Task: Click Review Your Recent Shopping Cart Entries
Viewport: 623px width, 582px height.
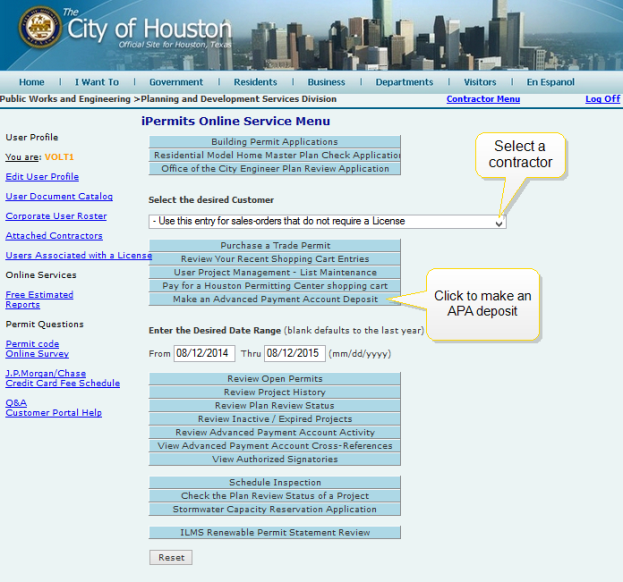Action: click(x=275, y=259)
